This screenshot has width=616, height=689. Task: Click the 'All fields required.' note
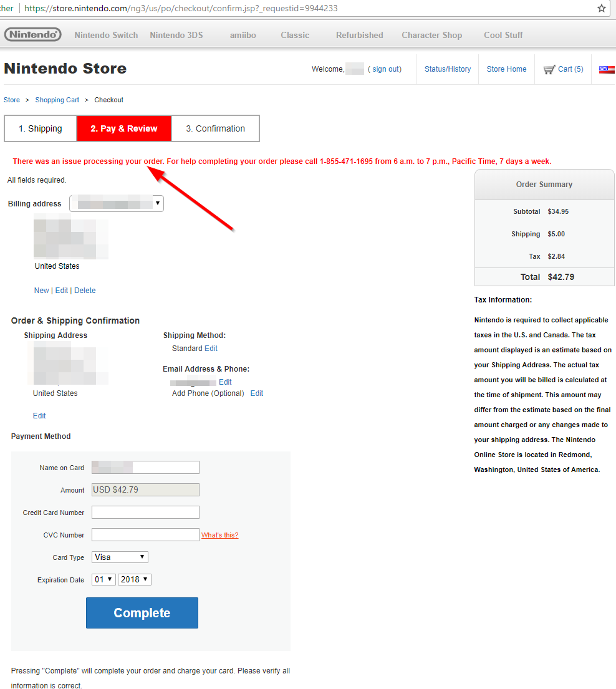(37, 180)
